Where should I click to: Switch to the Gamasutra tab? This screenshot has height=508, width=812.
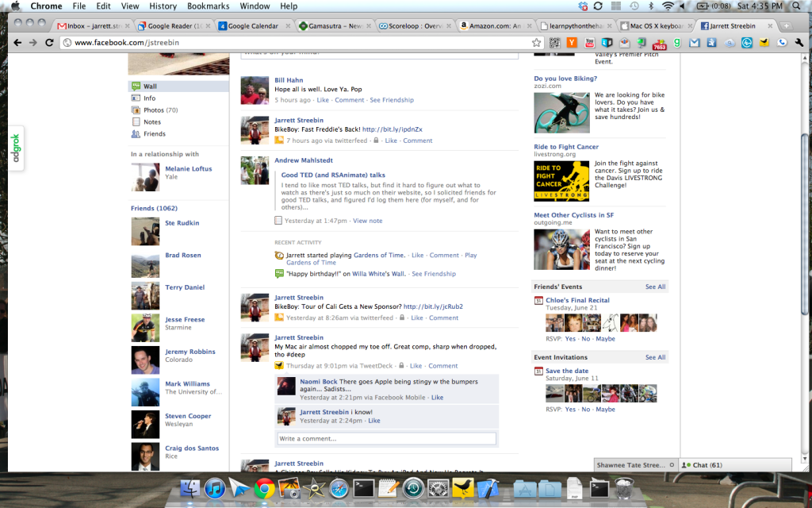(335, 26)
